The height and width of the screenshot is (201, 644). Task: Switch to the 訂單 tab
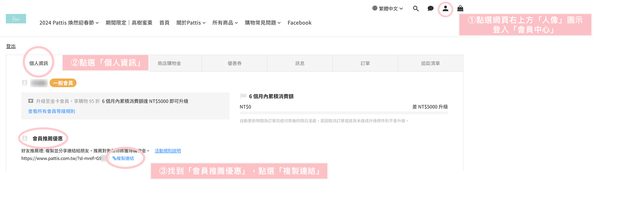(x=365, y=63)
